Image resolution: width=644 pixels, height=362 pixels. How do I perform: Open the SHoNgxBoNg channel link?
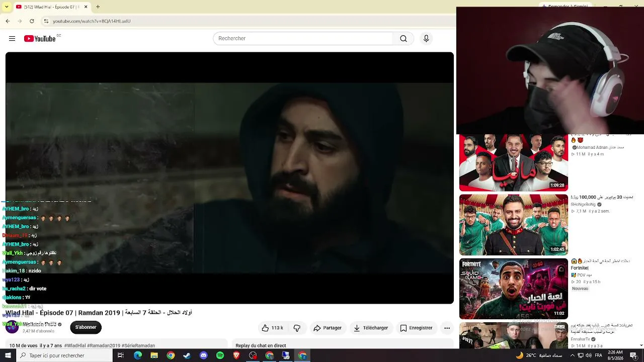583,205
